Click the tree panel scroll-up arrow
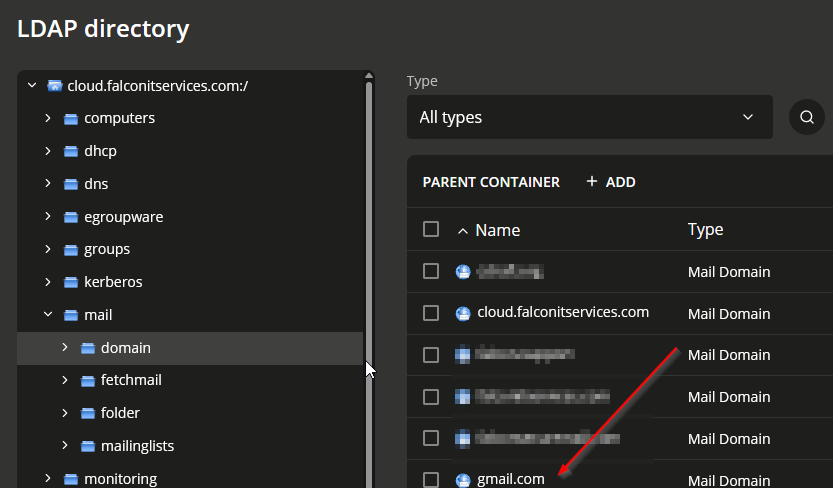The image size is (833, 488). click(x=369, y=76)
